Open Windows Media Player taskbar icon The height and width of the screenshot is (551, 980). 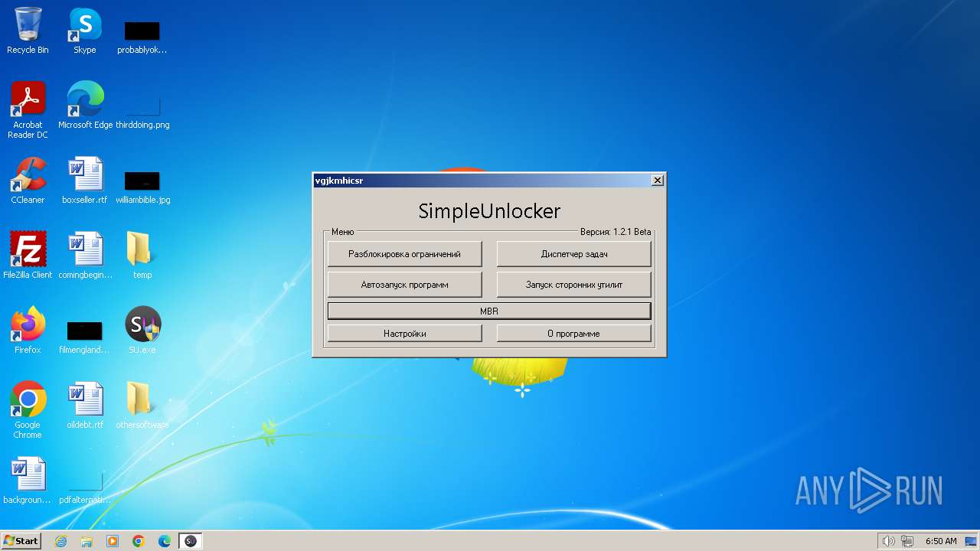pyautogui.click(x=113, y=541)
